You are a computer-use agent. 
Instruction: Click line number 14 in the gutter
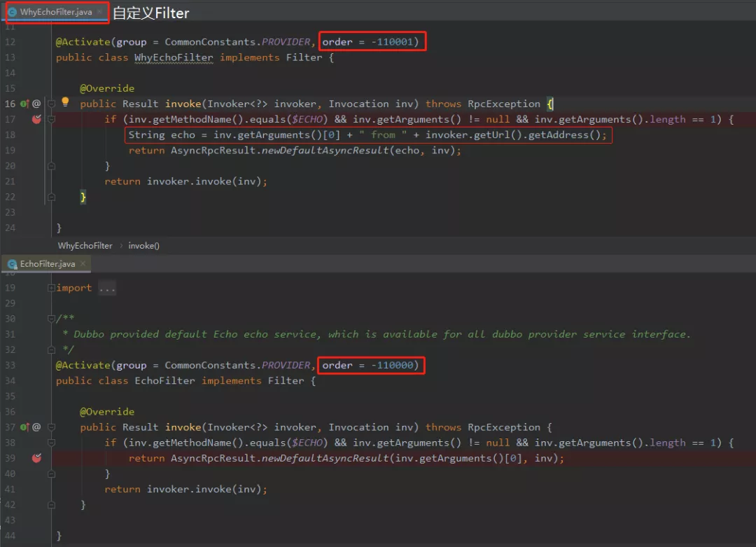(10, 73)
